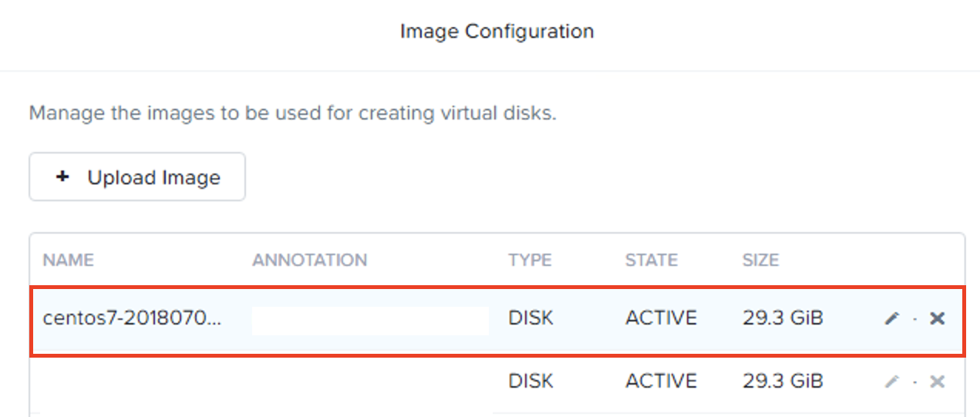Viewport: 980px width, 417px height.
Task: Click the pencil icon in the second row
Action: coord(892,382)
